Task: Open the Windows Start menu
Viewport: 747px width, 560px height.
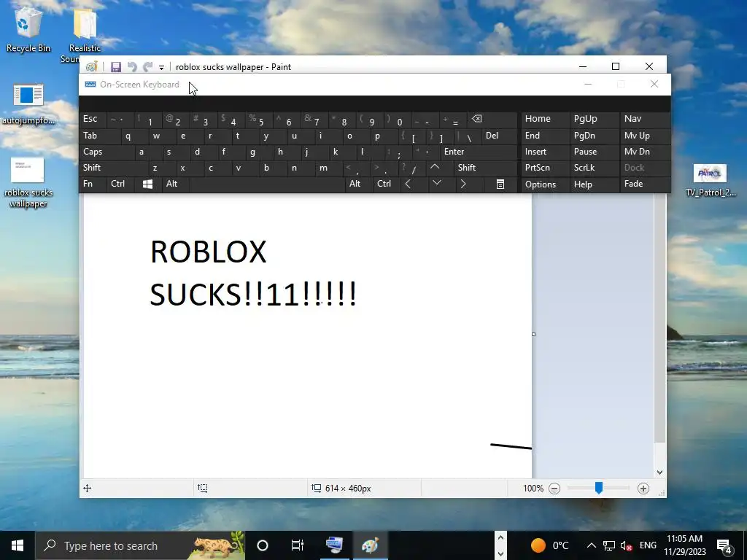Action: [x=18, y=545]
